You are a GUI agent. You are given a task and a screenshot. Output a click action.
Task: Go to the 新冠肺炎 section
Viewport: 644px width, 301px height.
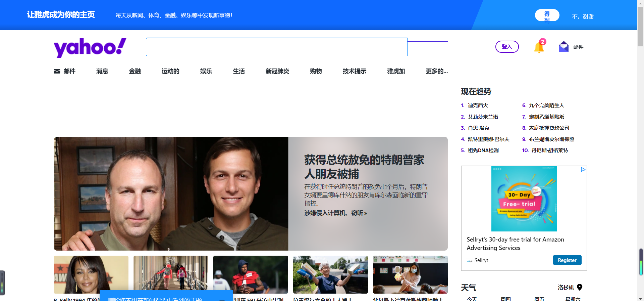point(277,71)
